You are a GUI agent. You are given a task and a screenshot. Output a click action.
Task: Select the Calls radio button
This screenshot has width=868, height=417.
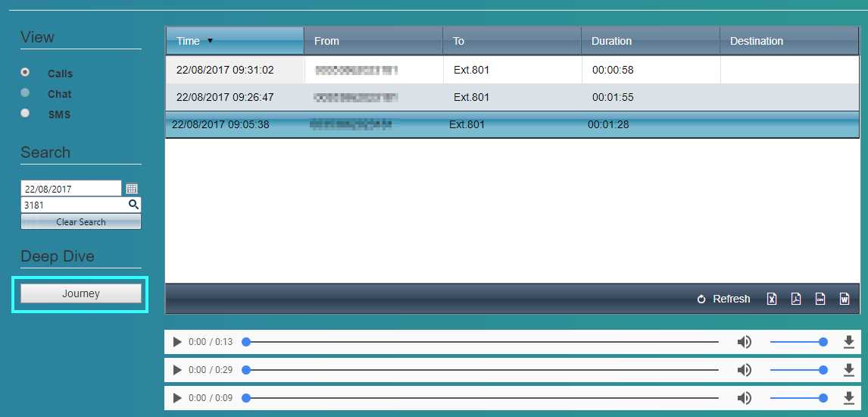coord(26,73)
